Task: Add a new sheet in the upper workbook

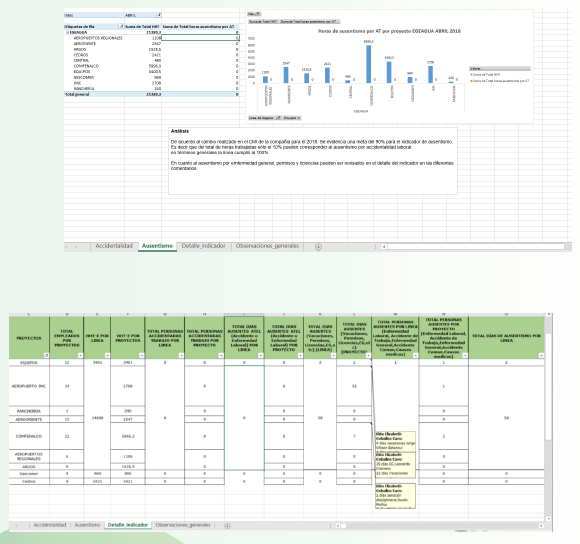Action: pyautogui.click(x=318, y=247)
